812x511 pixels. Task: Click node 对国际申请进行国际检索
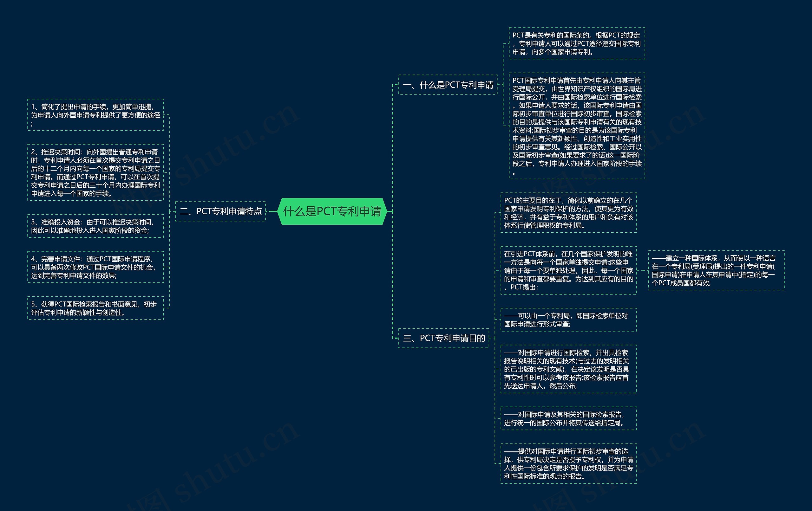[x=568, y=369]
